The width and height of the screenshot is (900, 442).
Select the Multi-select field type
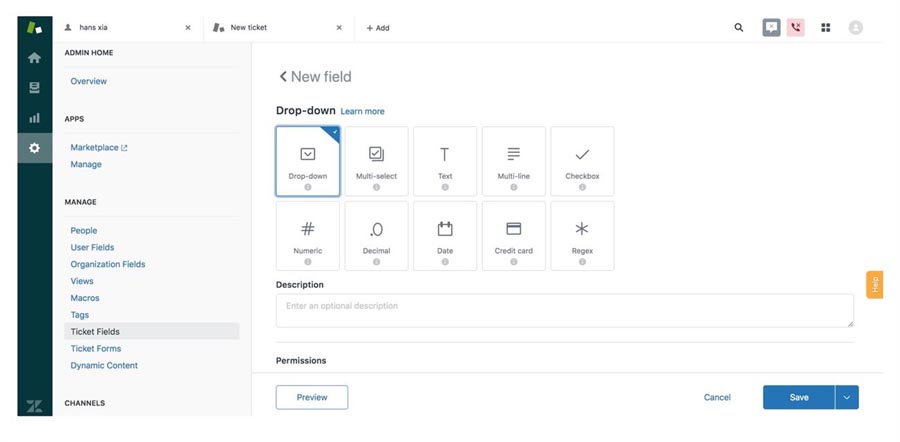click(x=376, y=161)
